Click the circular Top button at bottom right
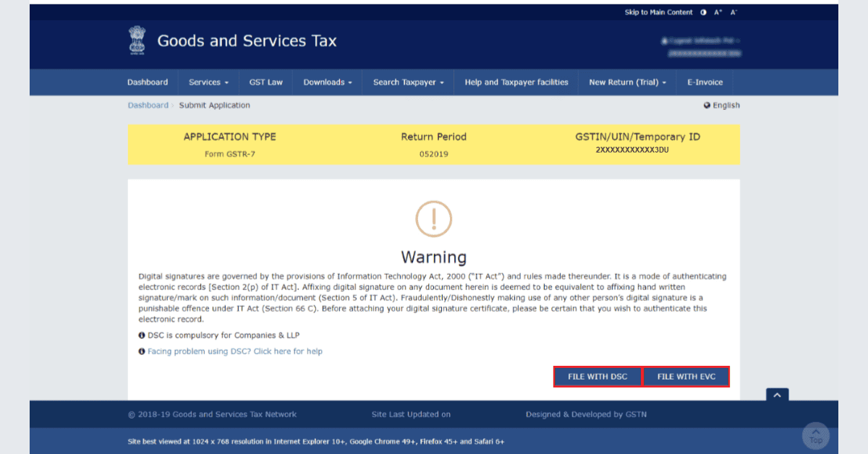 (x=815, y=436)
